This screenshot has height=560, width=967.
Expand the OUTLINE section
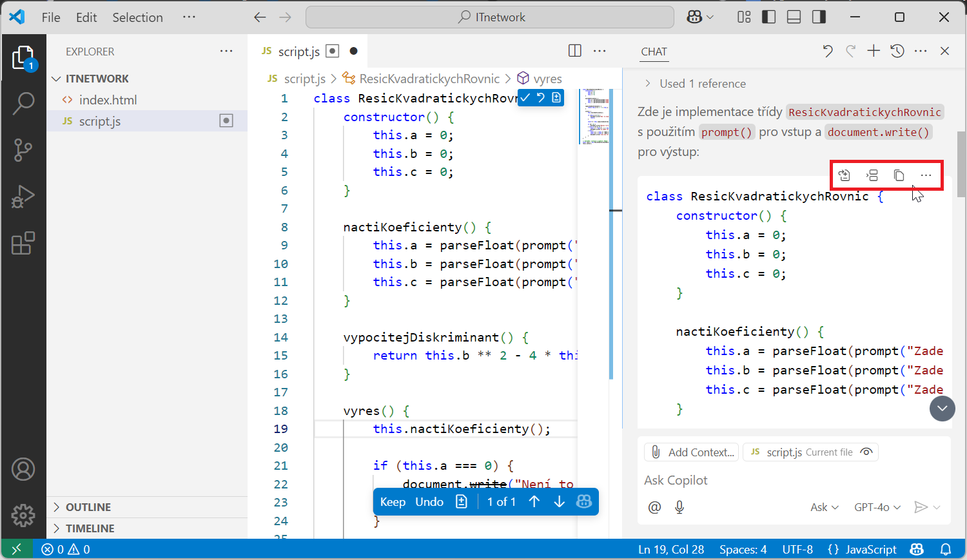click(88, 507)
